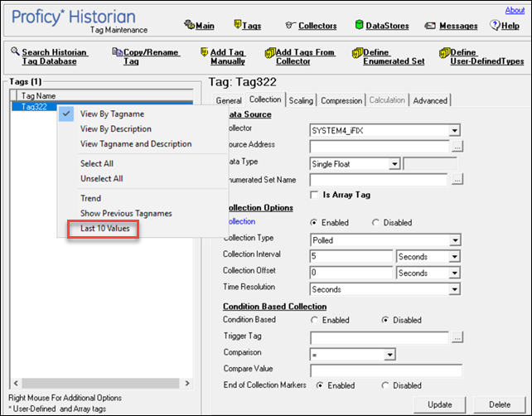The height and width of the screenshot is (416, 532).
Task: Click the Update button
Action: tap(439, 404)
